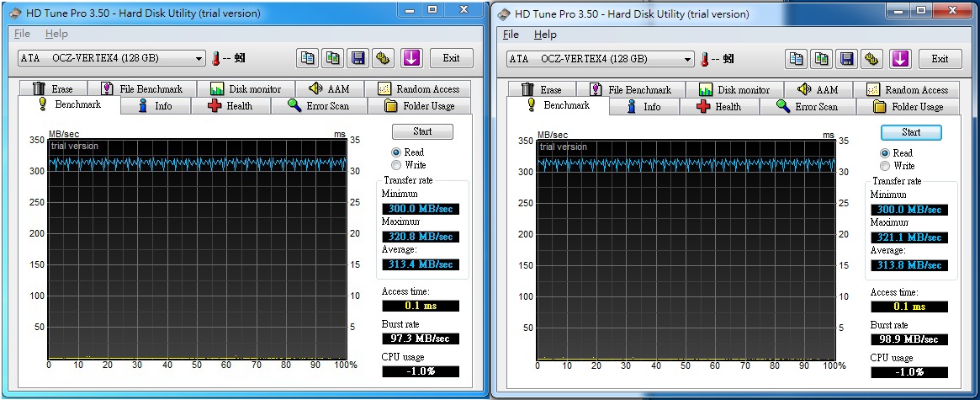Open options wrench icon in left window
The height and width of the screenshot is (400, 980).
coord(383,58)
